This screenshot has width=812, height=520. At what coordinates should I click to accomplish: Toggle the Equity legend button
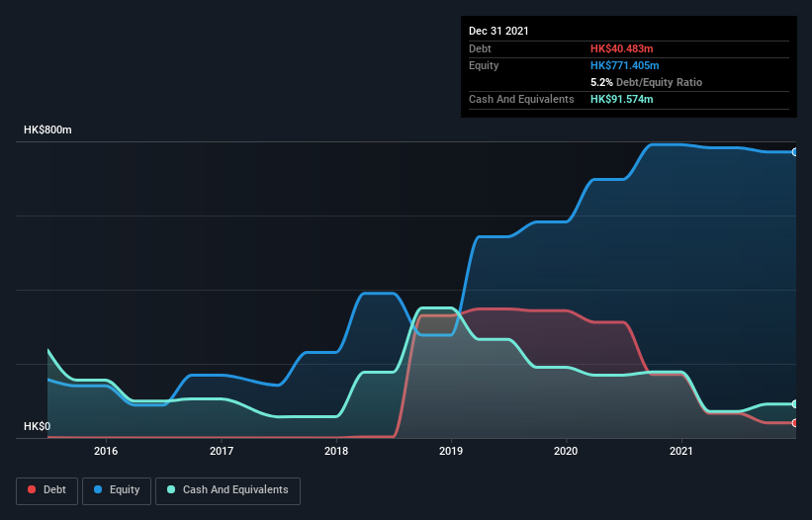tap(117, 490)
